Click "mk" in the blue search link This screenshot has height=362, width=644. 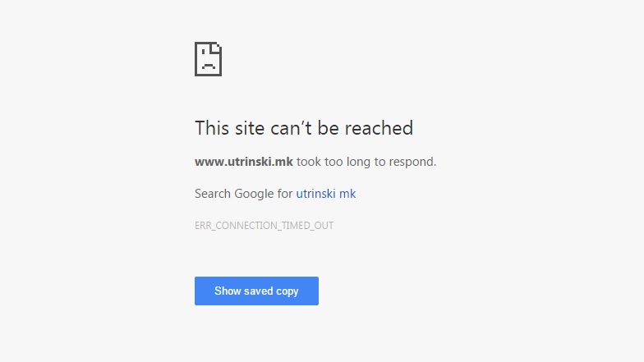tap(347, 194)
